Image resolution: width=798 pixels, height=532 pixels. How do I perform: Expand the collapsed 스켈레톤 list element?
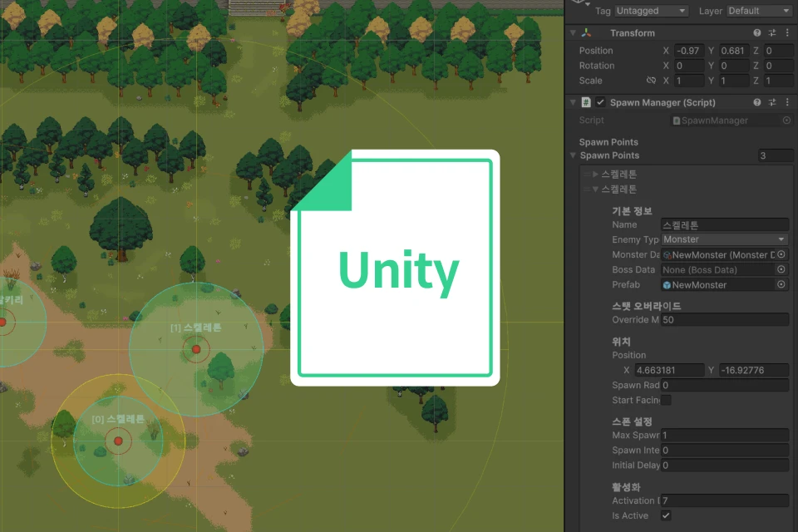pos(595,174)
